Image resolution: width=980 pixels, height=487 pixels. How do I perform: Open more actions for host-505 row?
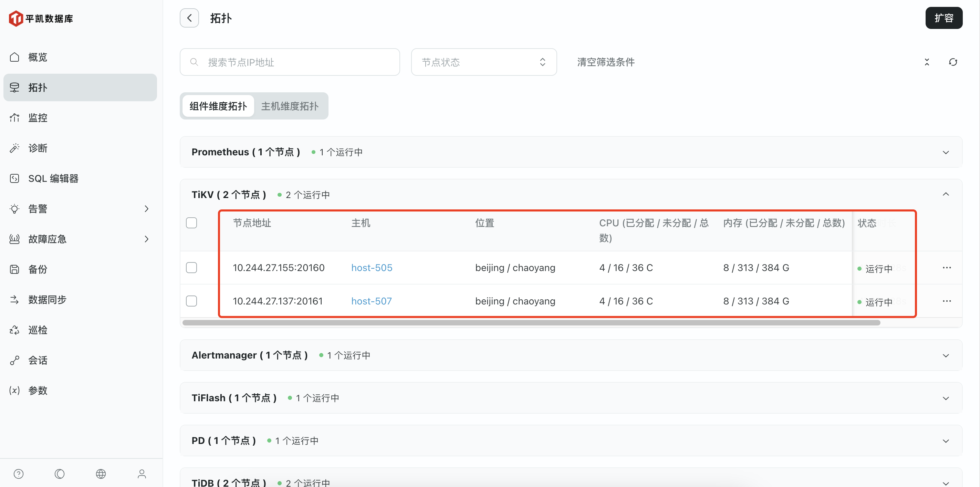point(947,268)
